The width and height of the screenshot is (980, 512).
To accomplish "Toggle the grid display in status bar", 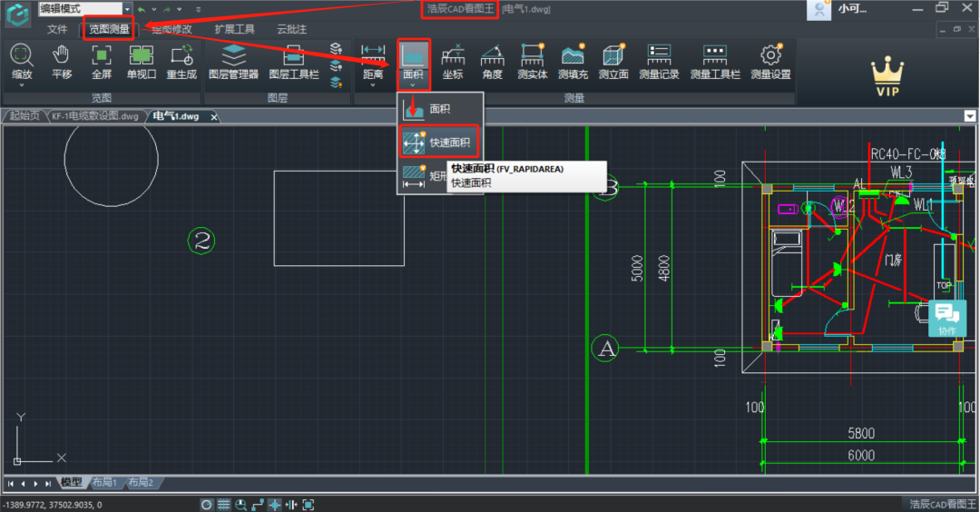I will (223, 505).
